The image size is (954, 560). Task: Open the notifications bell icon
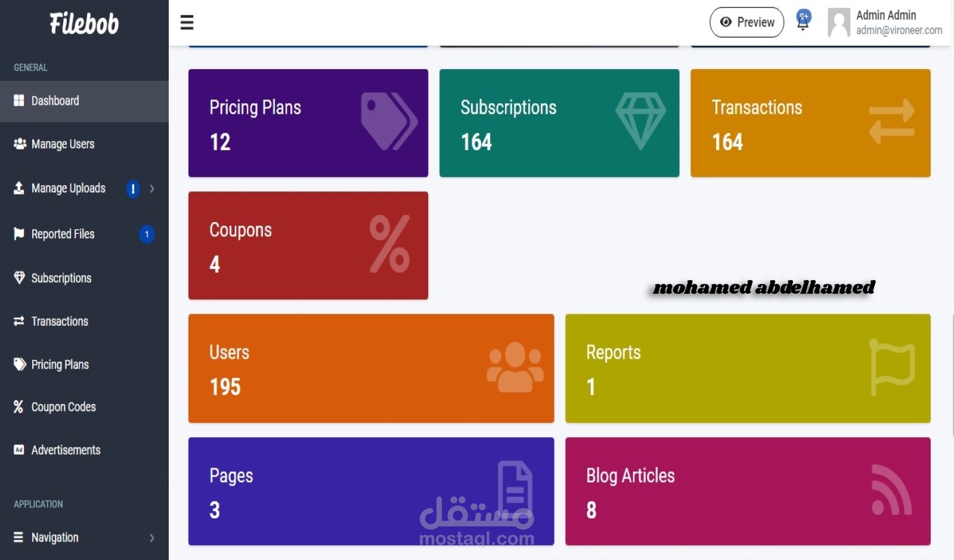tap(803, 21)
